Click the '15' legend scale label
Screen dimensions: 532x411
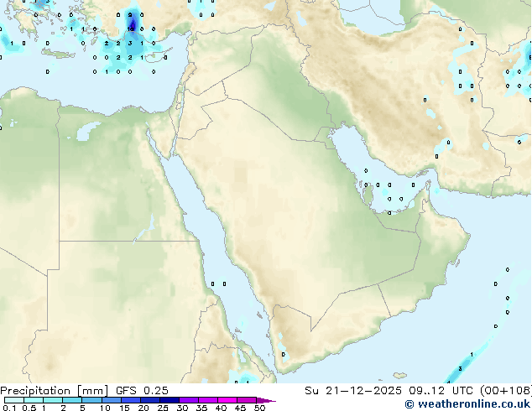(124, 408)
